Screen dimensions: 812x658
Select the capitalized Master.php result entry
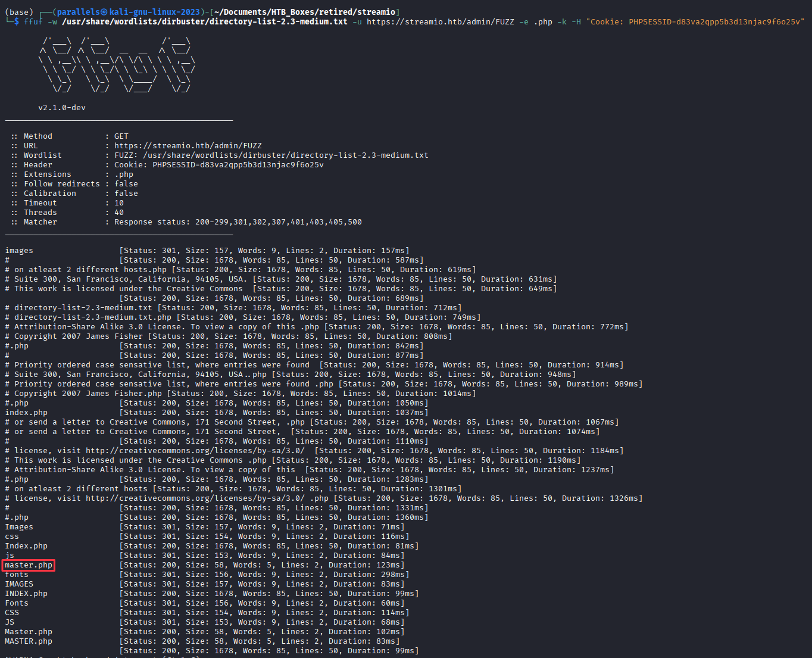(29, 632)
